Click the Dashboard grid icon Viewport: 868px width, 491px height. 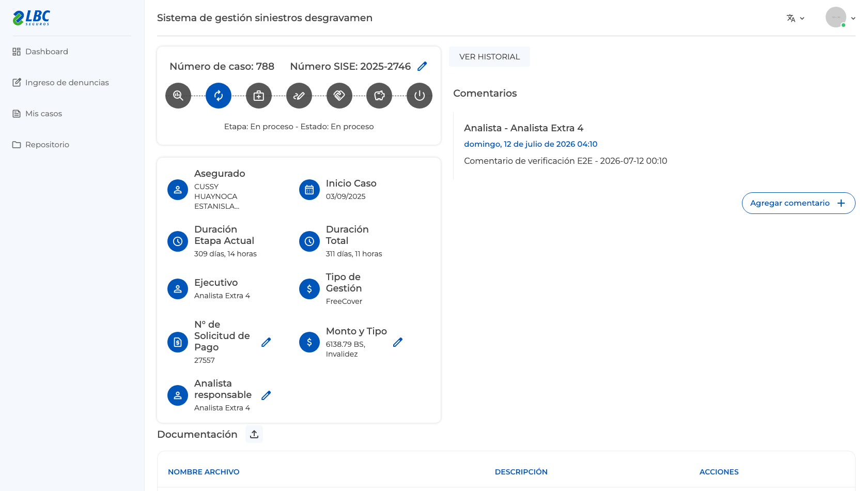pos(17,52)
